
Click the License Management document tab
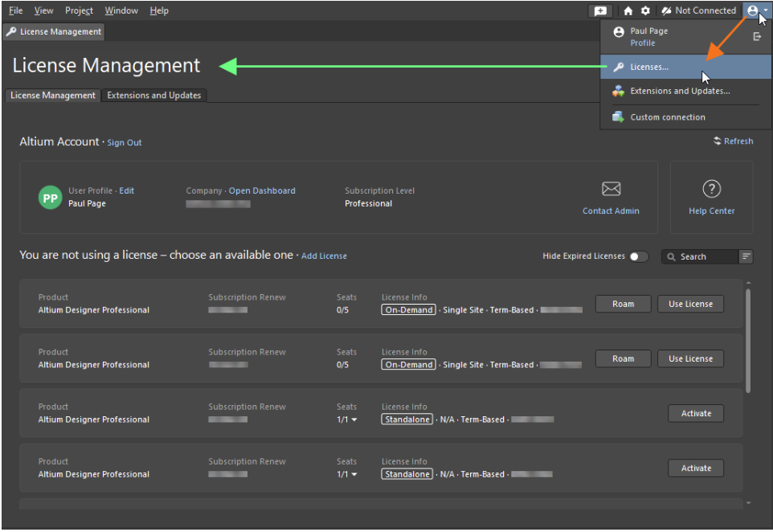pyautogui.click(x=54, y=31)
